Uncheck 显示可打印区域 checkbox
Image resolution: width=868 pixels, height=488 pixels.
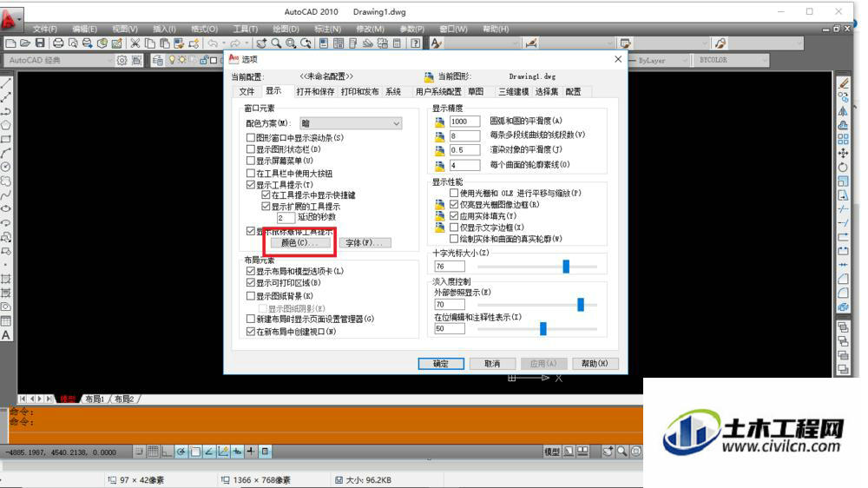click(x=251, y=283)
